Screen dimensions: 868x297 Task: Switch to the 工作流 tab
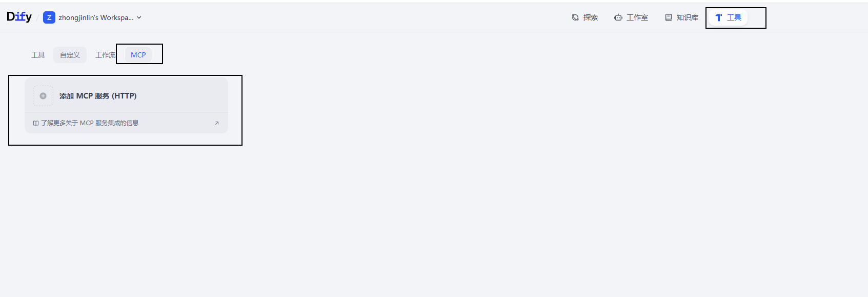(x=105, y=55)
